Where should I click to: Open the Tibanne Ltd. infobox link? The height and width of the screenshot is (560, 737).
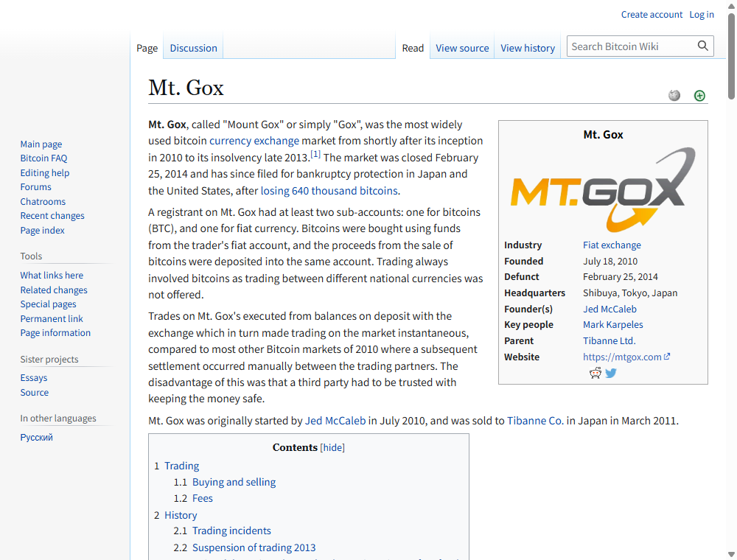609,340
